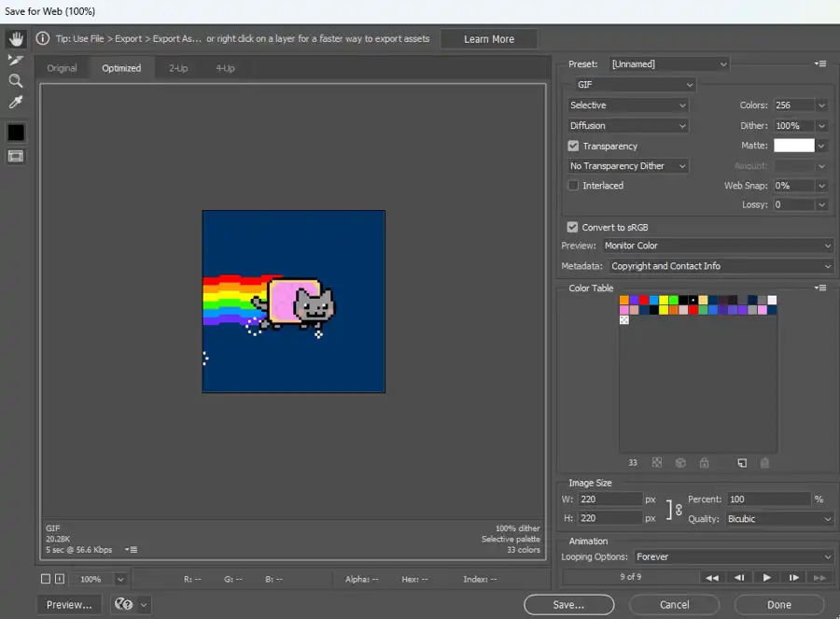Jump to last animation frame
840x619 pixels.
(x=819, y=577)
